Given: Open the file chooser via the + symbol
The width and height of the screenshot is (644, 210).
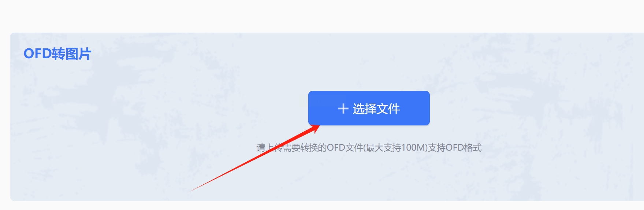Looking at the screenshot, I should pyautogui.click(x=343, y=108).
